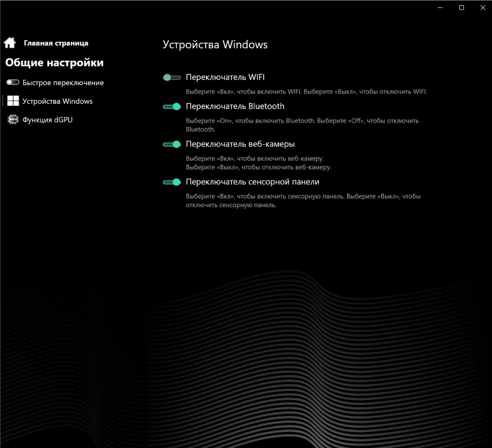Click the Windows logo icon in sidebar
The height and width of the screenshot is (448, 492).
click(13, 101)
